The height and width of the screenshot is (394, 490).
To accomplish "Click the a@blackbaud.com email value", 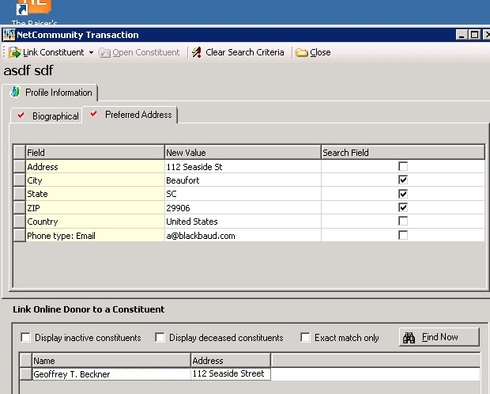I will pos(243,236).
